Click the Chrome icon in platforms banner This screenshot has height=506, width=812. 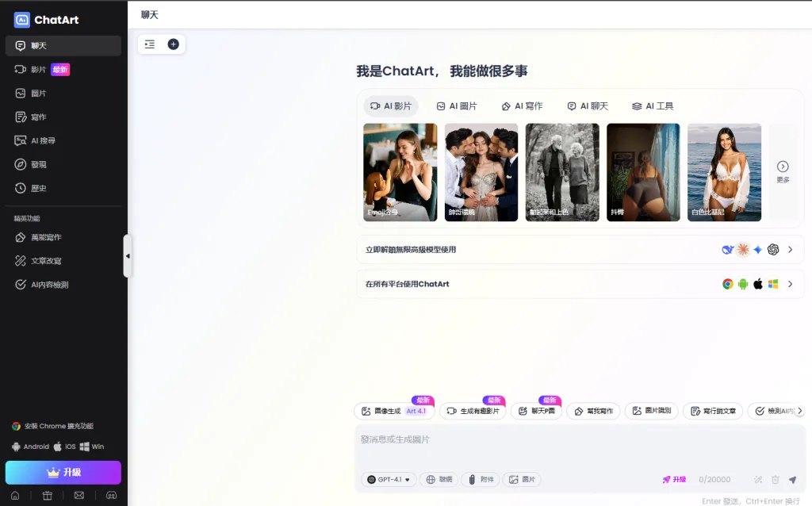(728, 284)
